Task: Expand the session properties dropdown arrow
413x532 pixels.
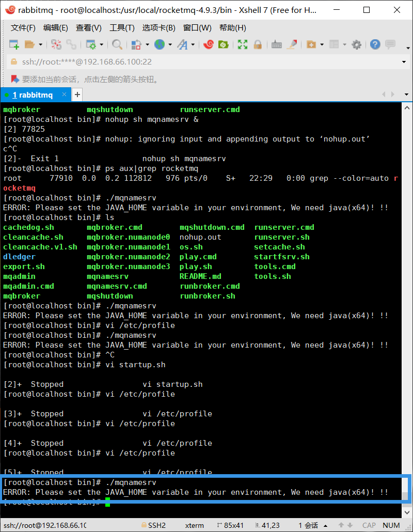Action: tap(101, 44)
